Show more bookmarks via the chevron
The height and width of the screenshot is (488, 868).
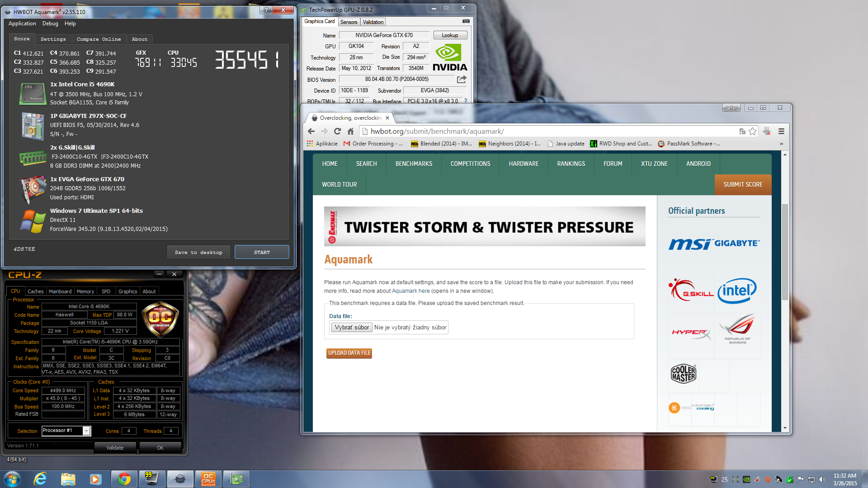pos(781,144)
